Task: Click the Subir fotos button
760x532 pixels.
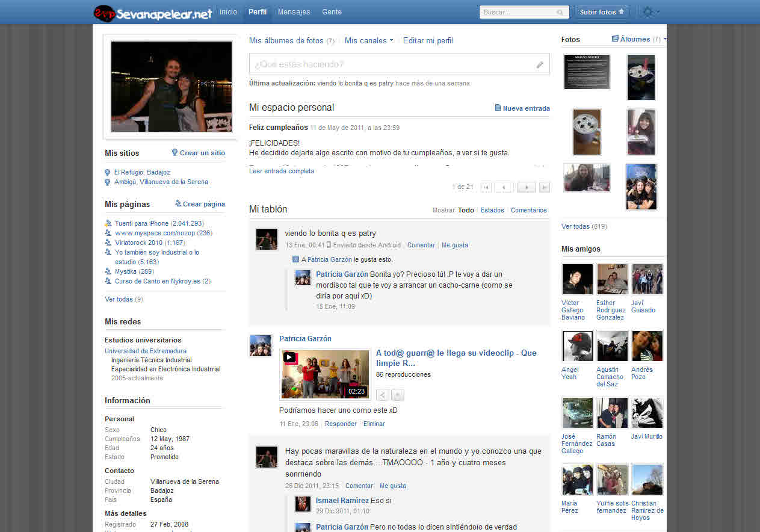Action: (602, 12)
